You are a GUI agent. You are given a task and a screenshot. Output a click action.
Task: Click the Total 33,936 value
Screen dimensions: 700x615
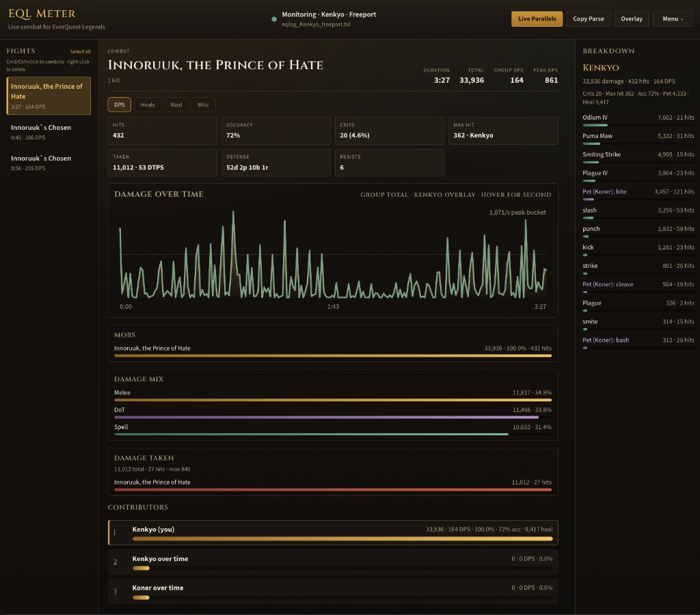[x=472, y=80]
